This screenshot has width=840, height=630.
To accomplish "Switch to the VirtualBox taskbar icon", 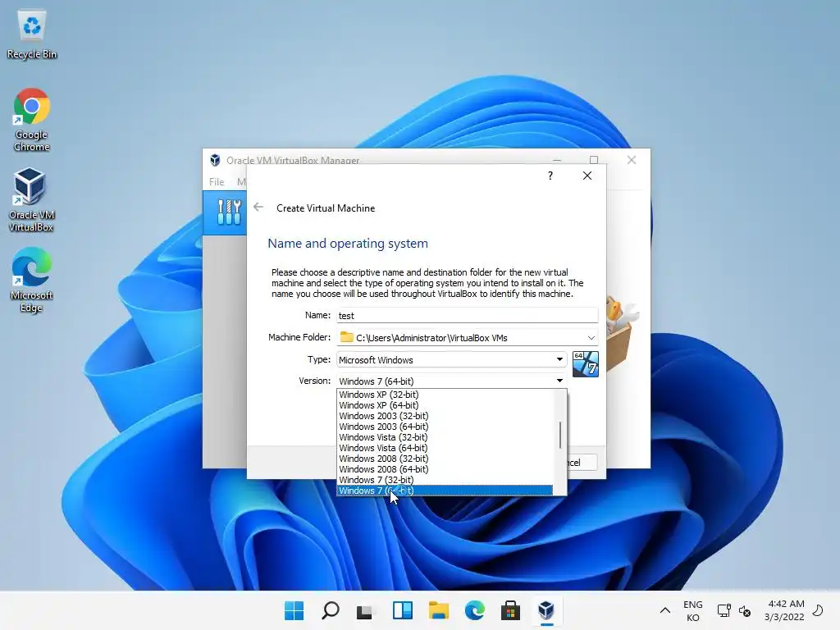I will tap(546, 610).
